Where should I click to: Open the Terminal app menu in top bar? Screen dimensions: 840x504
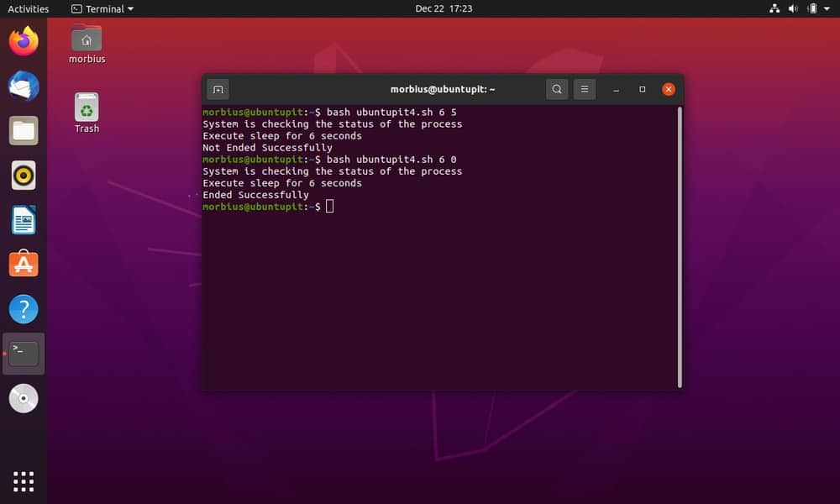tap(101, 8)
